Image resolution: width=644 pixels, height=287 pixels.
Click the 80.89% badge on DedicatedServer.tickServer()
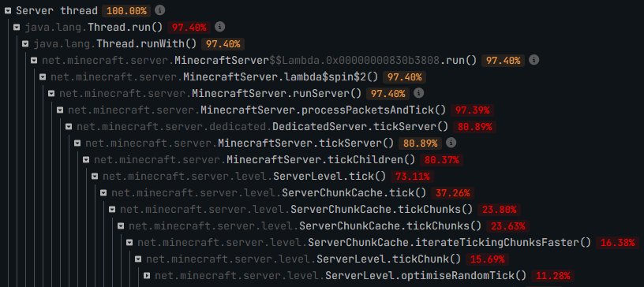(474, 127)
